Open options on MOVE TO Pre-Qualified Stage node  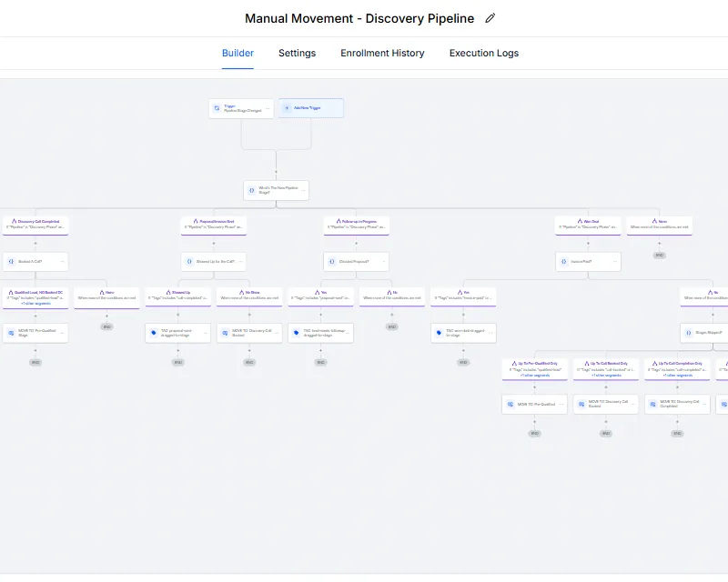coord(63,333)
